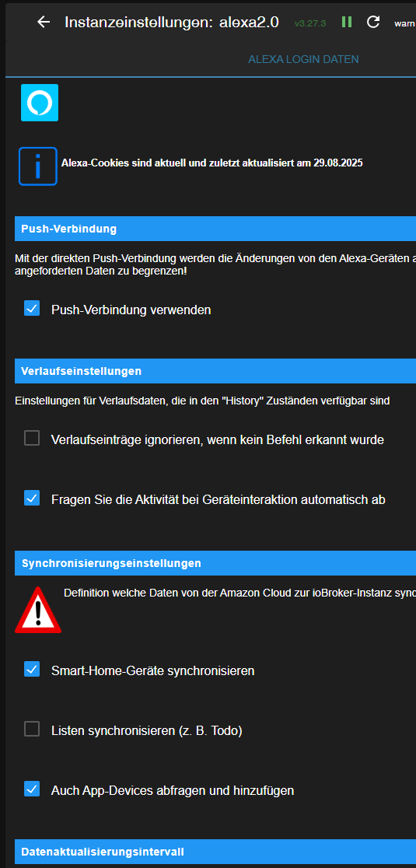Click the red warning triangle icon
416x868 pixels.
(37, 610)
